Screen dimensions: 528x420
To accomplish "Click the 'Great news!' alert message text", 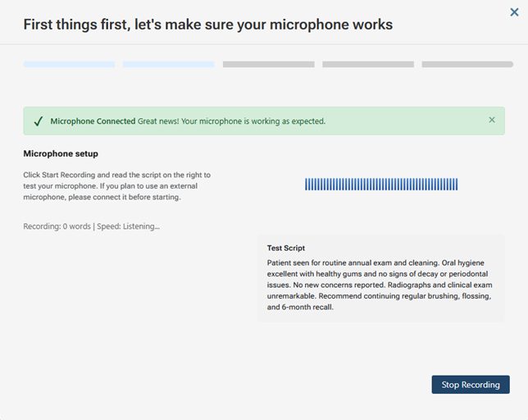I will 231,121.
